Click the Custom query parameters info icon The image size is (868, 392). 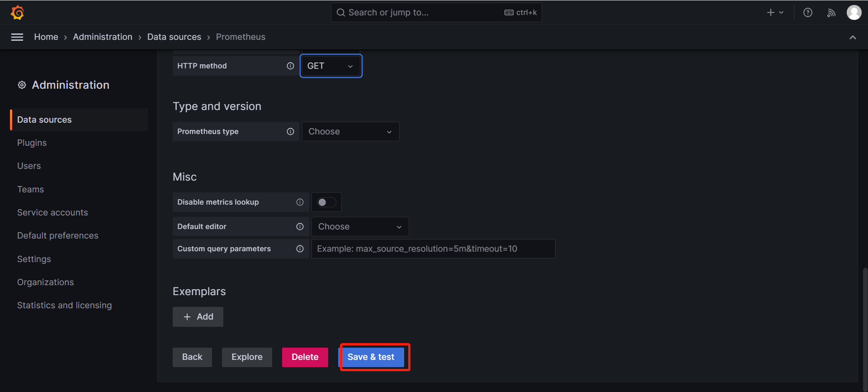pyautogui.click(x=300, y=249)
